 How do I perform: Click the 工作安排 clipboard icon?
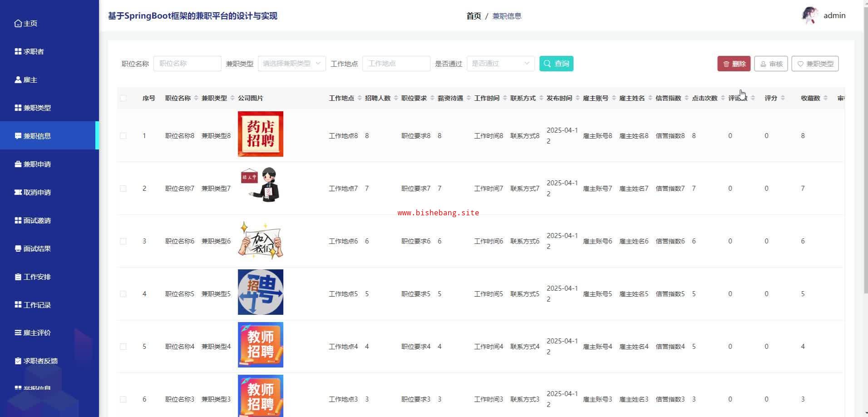click(18, 277)
